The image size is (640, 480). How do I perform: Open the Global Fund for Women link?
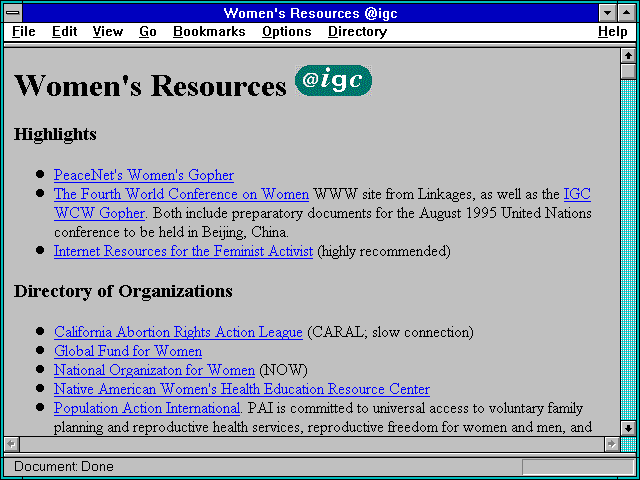click(128, 351)
